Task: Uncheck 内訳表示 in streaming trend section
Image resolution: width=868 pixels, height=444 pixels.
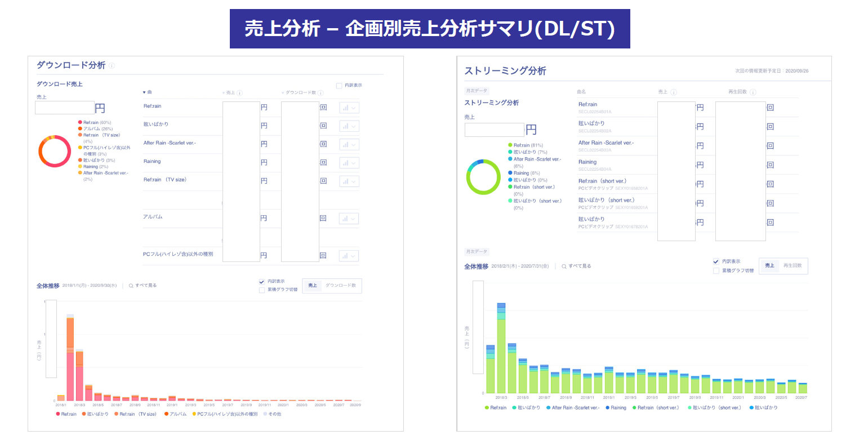Action: (716, 261)
